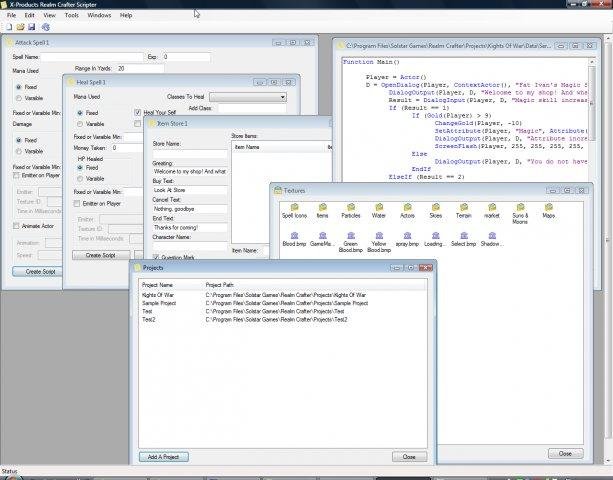613x480 pixels.
Task: Click the Project Path column header
Action: tap(315, 285)
